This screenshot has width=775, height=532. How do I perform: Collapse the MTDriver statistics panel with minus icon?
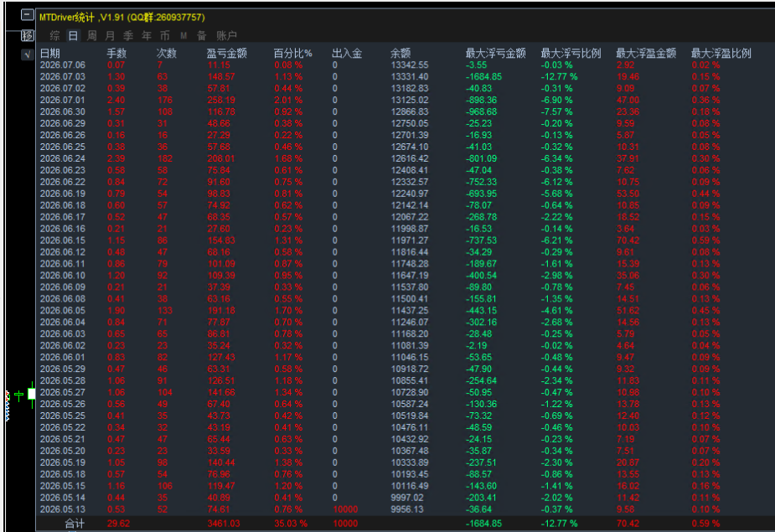pos(28,15)
